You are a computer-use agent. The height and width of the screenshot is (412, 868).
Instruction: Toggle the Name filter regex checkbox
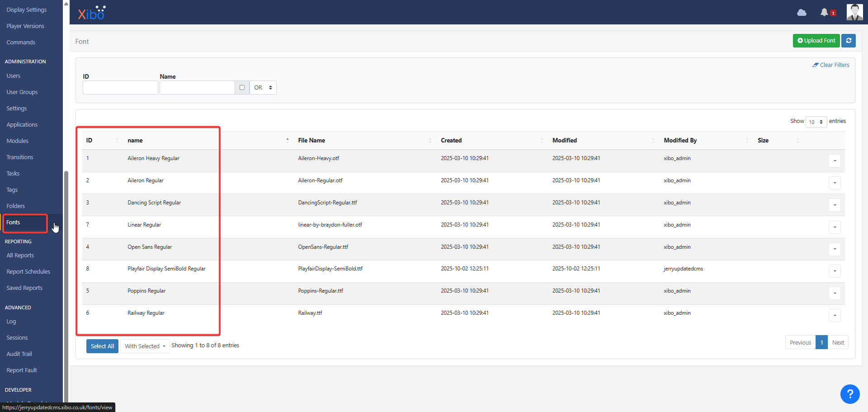pyautogui.click(x=242, y=88)
